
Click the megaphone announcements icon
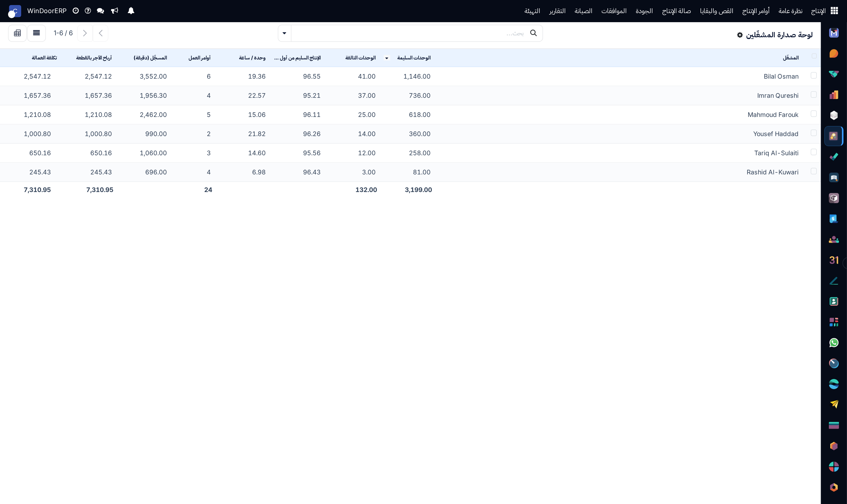point(114,11)
